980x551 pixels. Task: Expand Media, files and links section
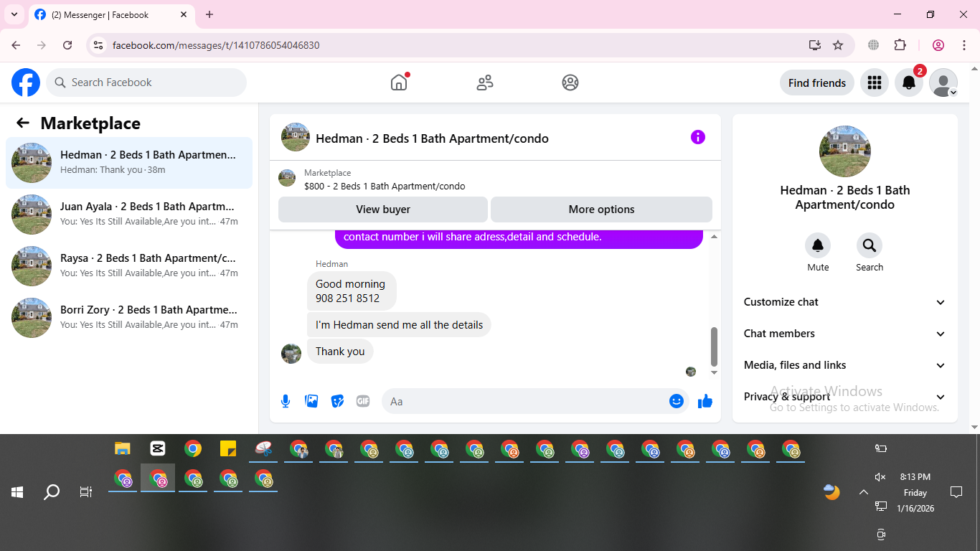pos(845,365)
